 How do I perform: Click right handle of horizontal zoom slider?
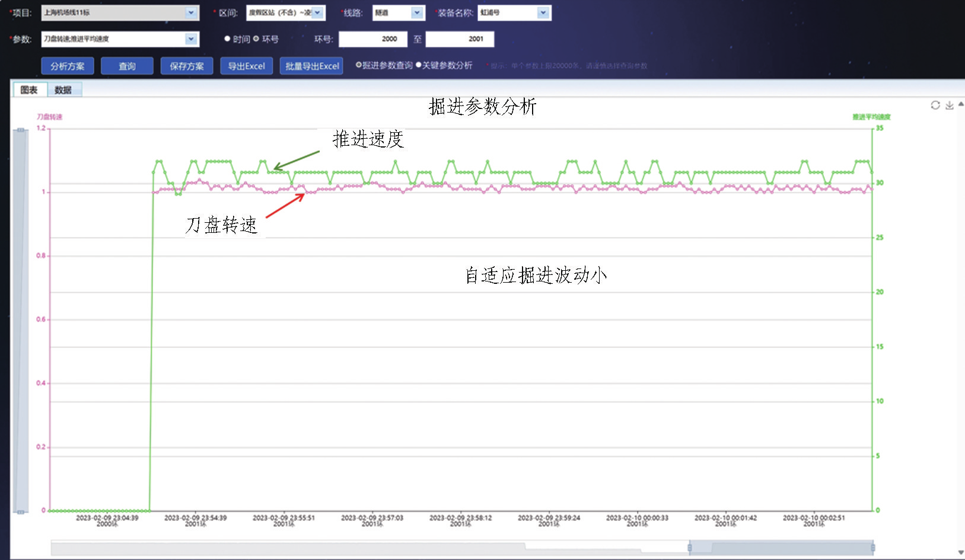click(x=873, y=548)
